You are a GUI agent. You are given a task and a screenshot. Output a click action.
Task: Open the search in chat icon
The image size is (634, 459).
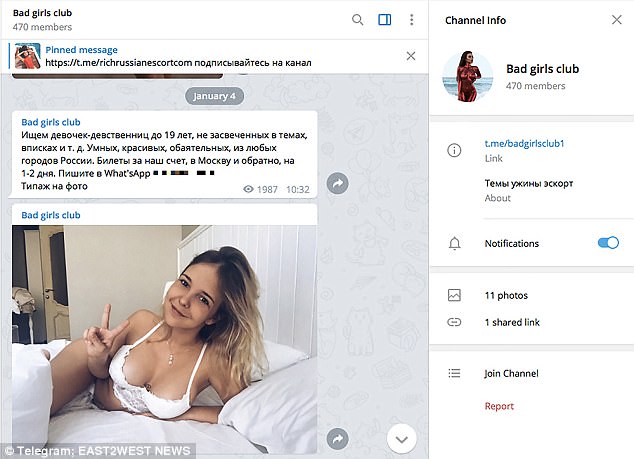357,20
